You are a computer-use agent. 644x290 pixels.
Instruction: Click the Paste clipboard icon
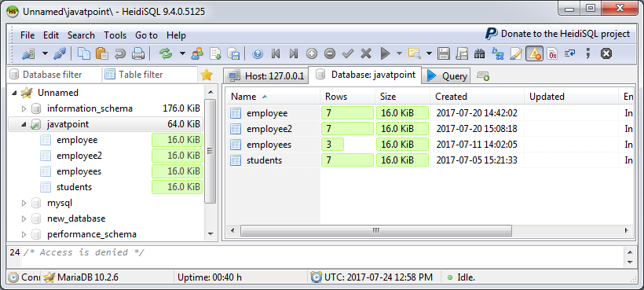102,53
